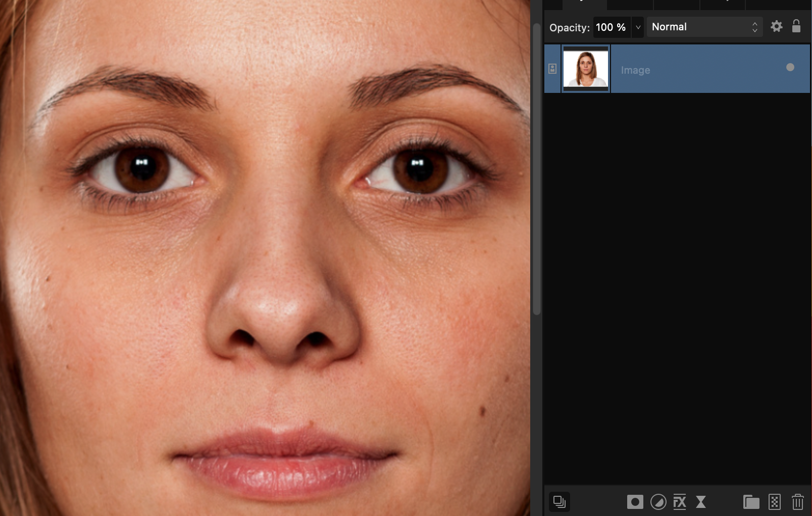812x516 pixels.
Task: Open the Opacity preset dropdown chevron
Action: pyautogui.click(x=638, y=27)
